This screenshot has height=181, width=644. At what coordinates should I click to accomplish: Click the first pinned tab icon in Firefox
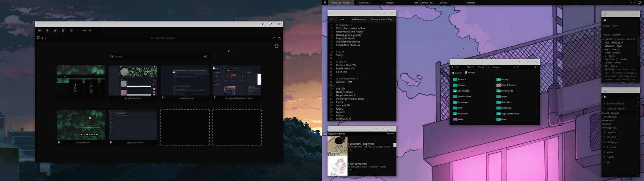click(39, 31)
